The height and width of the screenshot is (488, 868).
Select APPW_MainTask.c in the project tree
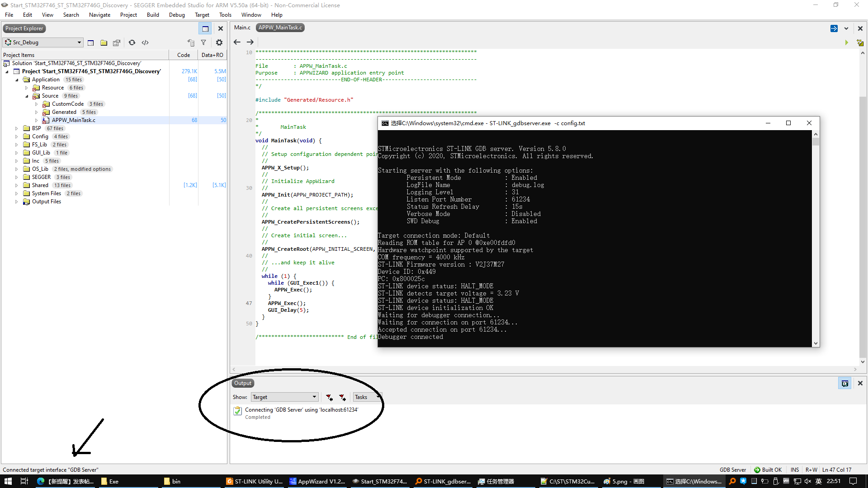[73, 120]
